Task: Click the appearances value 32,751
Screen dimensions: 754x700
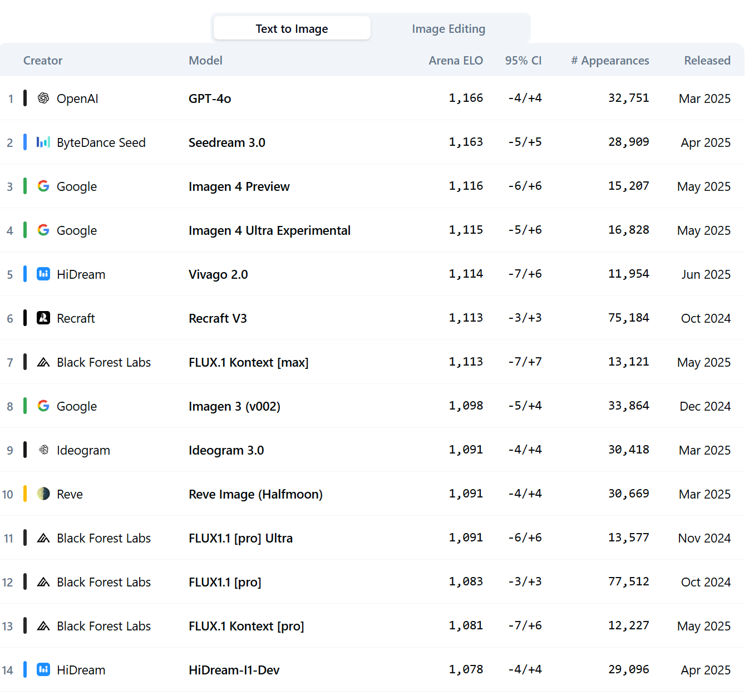Action: click(628, 98)
